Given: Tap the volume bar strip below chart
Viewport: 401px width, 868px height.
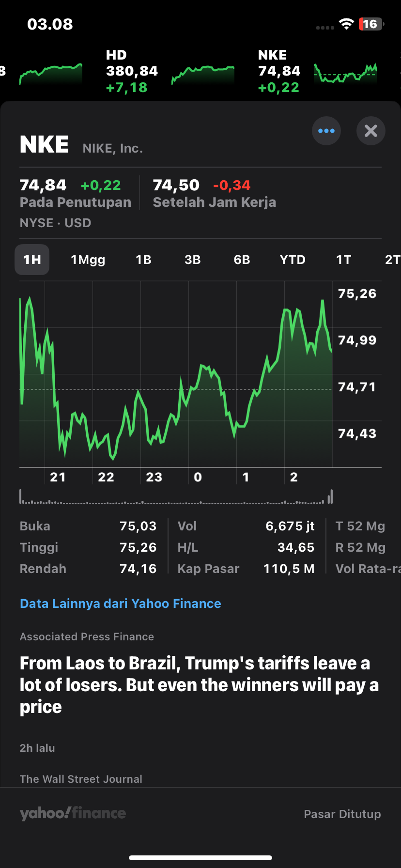Looking at the screenshot, I should click(176, 496).
